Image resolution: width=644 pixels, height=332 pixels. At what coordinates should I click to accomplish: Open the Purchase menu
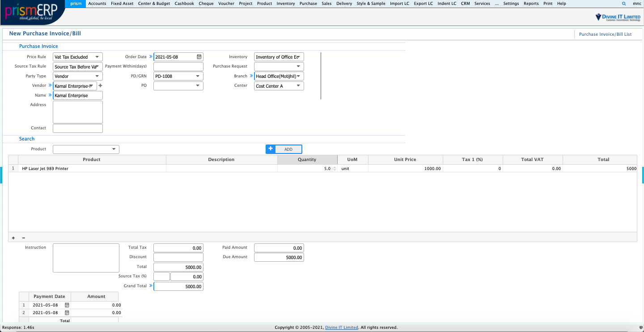point(308,4)
